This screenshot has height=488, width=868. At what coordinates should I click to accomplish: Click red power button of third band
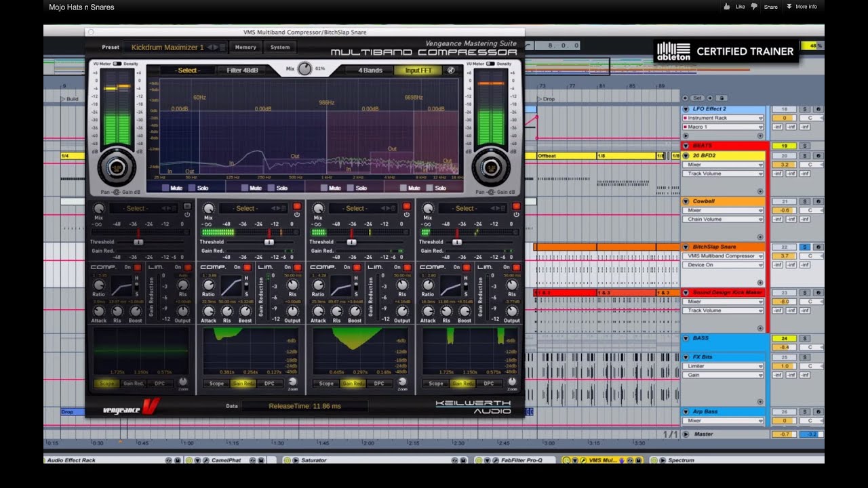pyautogui.click(x=406, y=206)
